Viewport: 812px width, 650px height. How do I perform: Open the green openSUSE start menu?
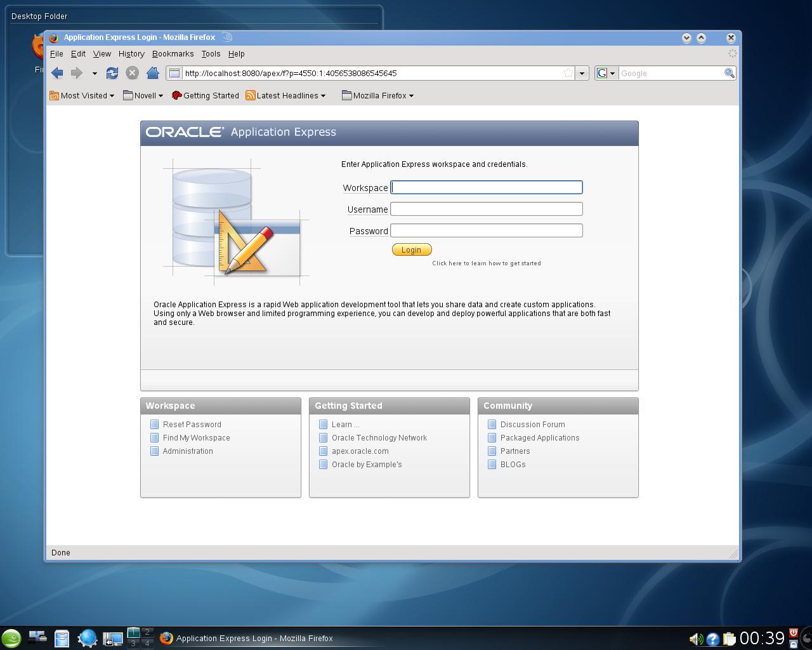click(11, 638)
